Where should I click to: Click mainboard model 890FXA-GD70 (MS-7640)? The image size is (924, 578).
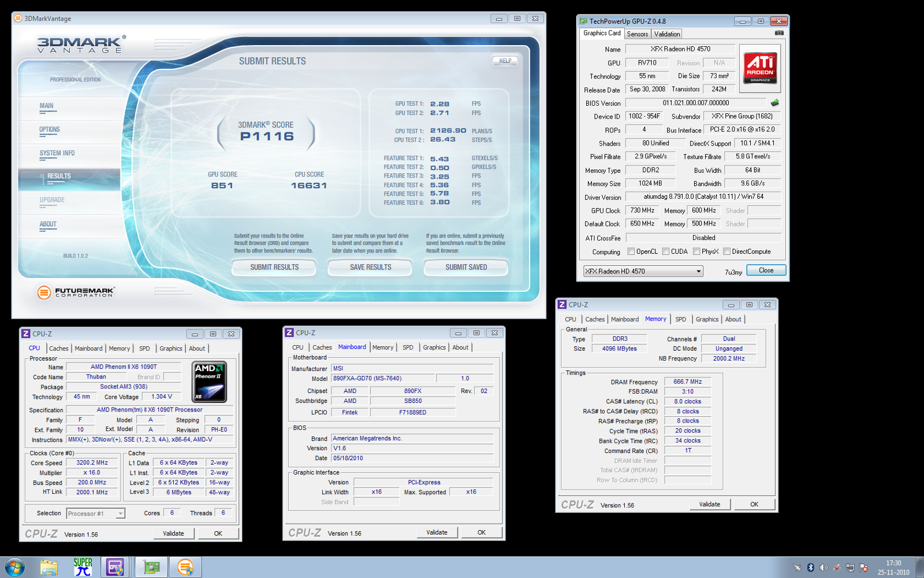click(x=383, y=379)
